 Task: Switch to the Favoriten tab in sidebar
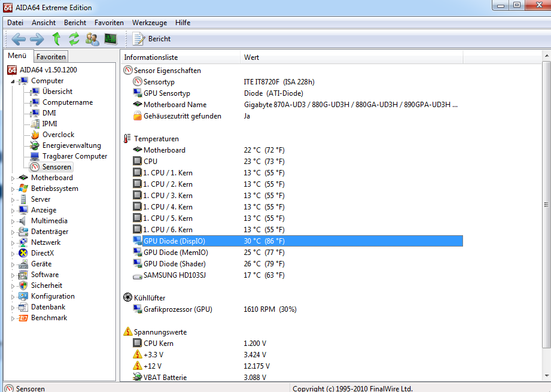coord(51,57)
